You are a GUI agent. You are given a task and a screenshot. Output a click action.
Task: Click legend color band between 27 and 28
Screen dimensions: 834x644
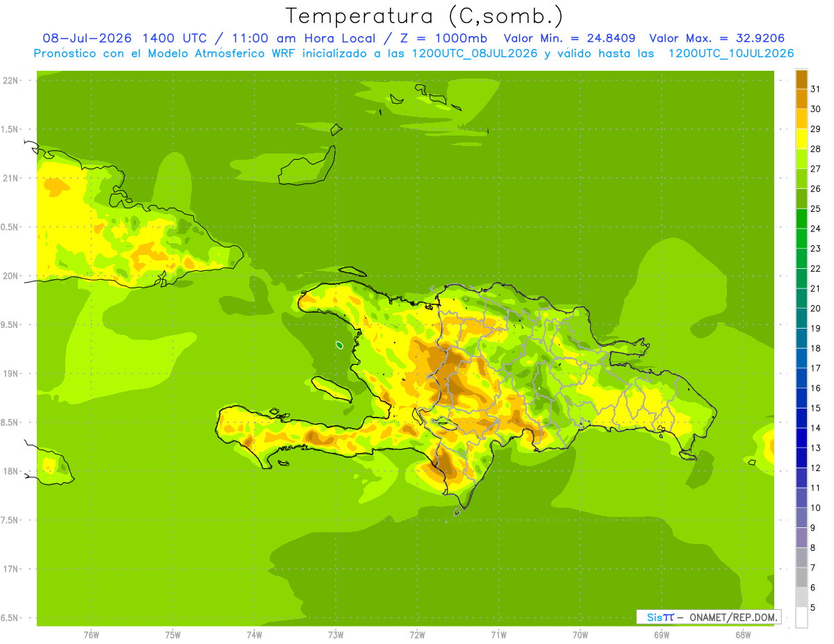pyautogui.click(x=801, y=159)
